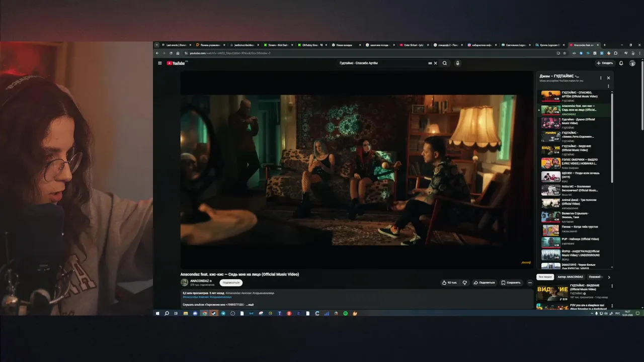Select Валентин Стрыкало playlist entry

point(575,217)
